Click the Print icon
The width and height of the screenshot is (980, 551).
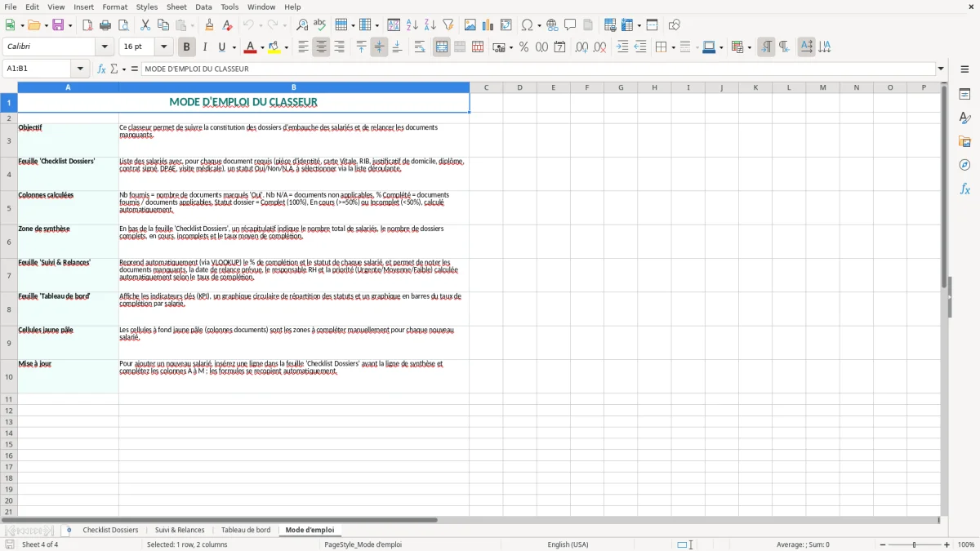tap(105, 25)
